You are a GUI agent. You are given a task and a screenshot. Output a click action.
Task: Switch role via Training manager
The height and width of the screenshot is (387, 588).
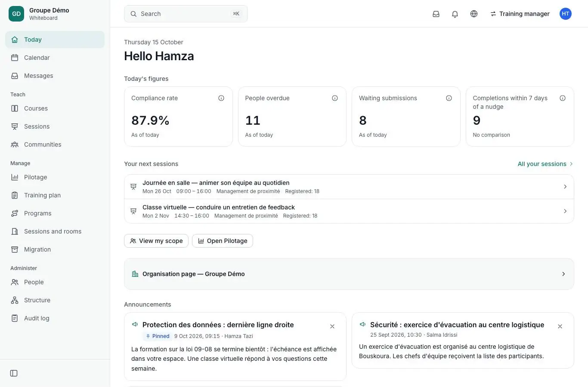click(x=520, y=14)
